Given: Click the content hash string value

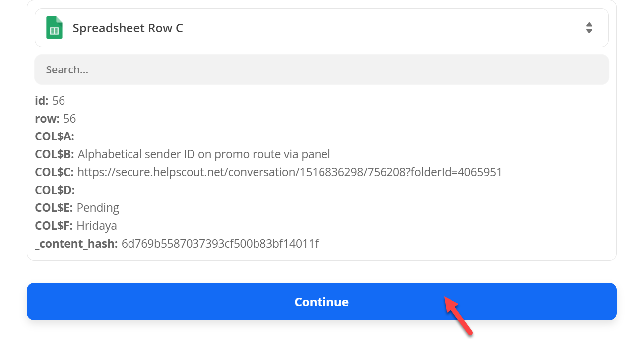Looking at the screenshot, I should pyautogui.click(x=220, y=244).
